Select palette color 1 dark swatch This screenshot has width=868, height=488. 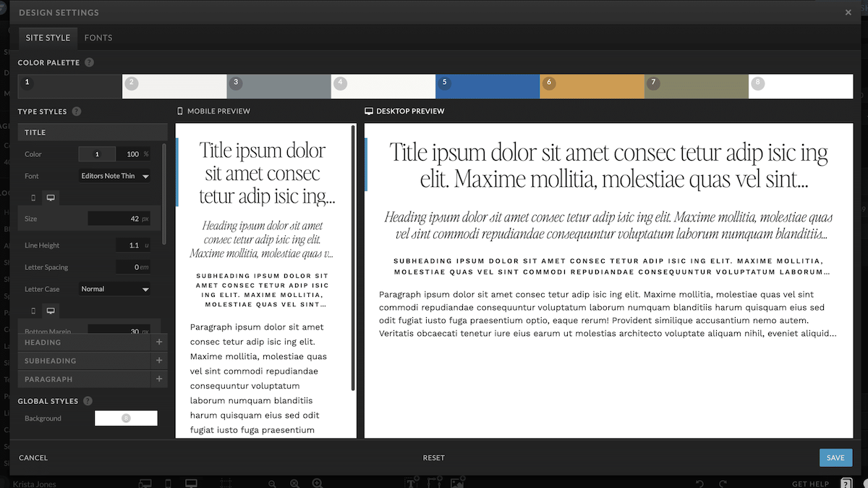pyautogui.click(x=70, y=86)
